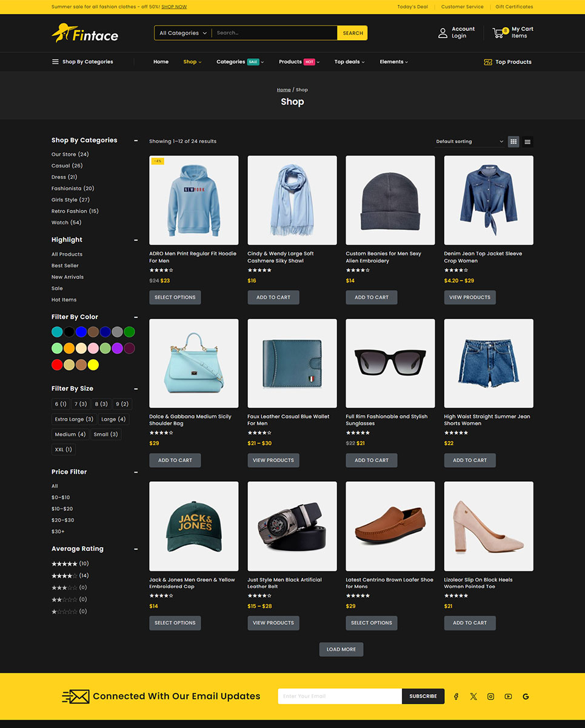
Task: Click the Account Login user icon
Action: (x=443, y=33)
